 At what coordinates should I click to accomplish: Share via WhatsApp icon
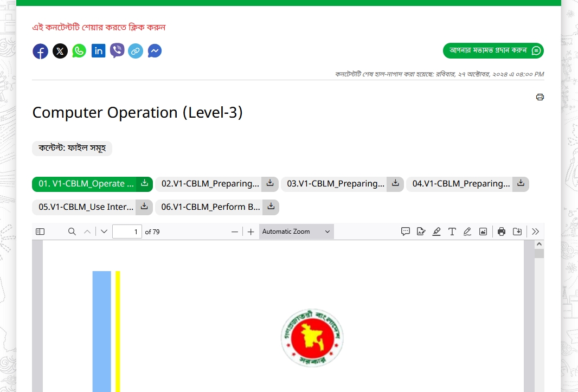coord(79,50)
